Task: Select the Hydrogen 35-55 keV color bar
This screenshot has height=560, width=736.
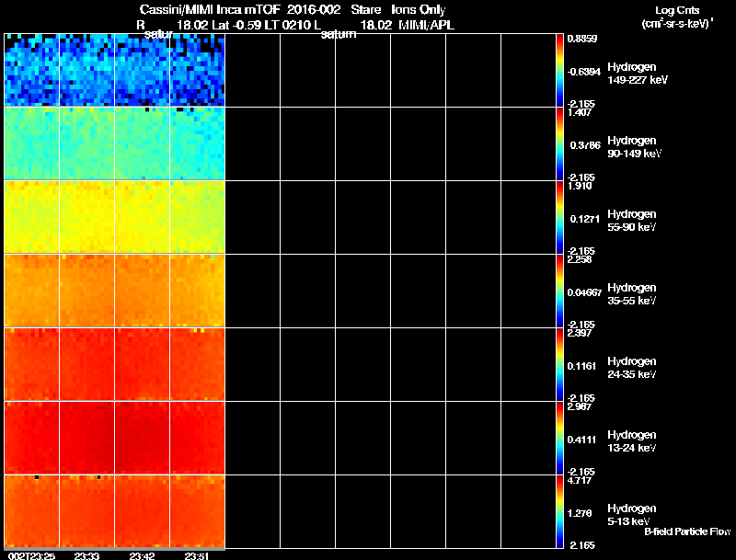Action: coord(559,291)
